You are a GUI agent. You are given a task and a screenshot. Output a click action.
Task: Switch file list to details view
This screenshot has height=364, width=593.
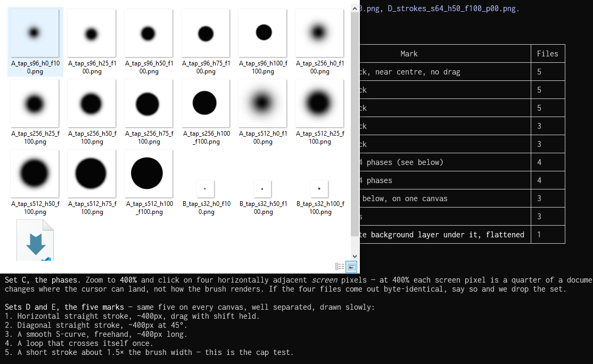click(339, 267)
